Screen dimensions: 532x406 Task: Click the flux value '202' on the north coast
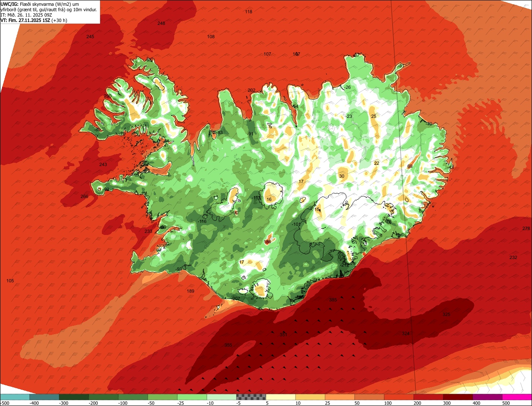coord(251,90)
